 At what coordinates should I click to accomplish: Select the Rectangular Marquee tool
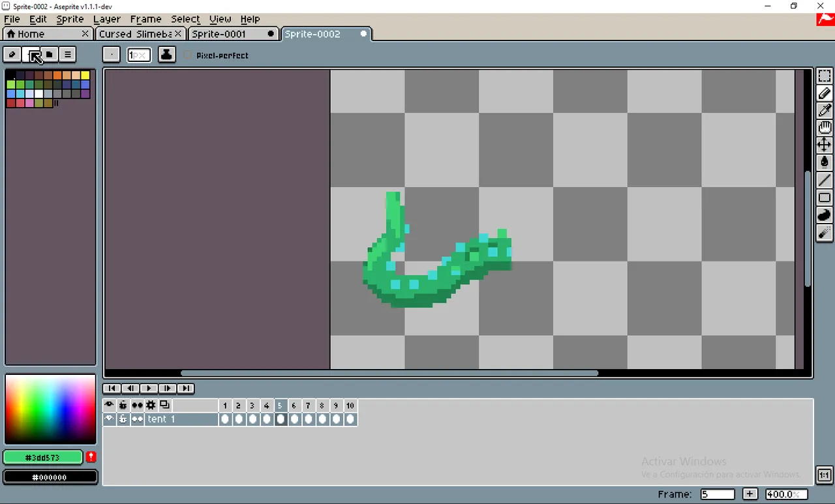(x=825, y=76)
